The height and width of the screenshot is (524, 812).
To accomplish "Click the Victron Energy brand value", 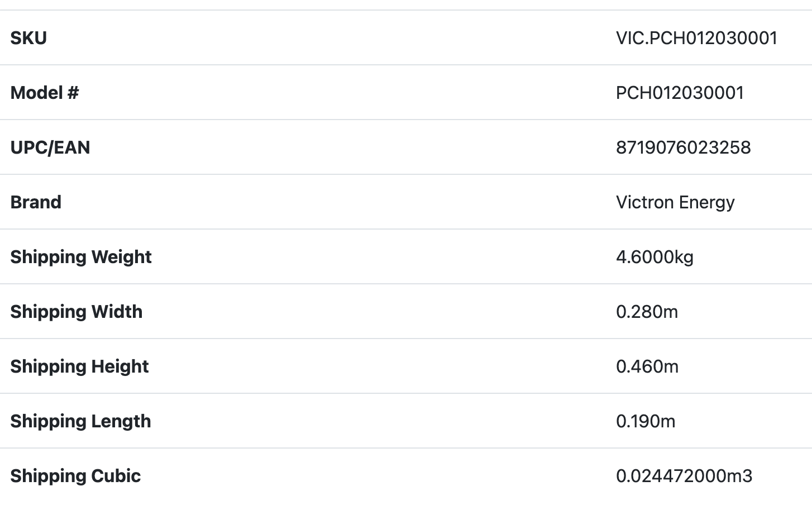I will (x=675, y=202).
